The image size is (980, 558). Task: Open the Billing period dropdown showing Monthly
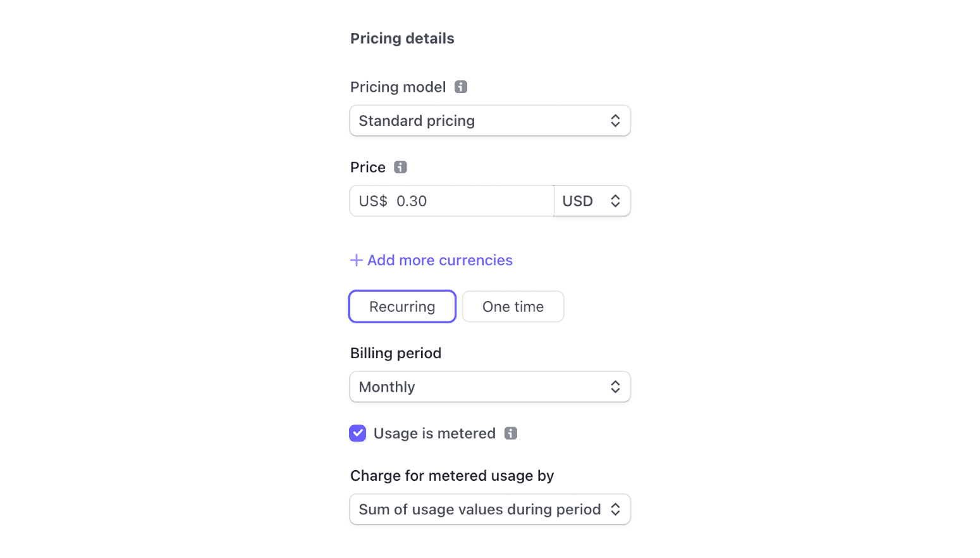(490, 387)
